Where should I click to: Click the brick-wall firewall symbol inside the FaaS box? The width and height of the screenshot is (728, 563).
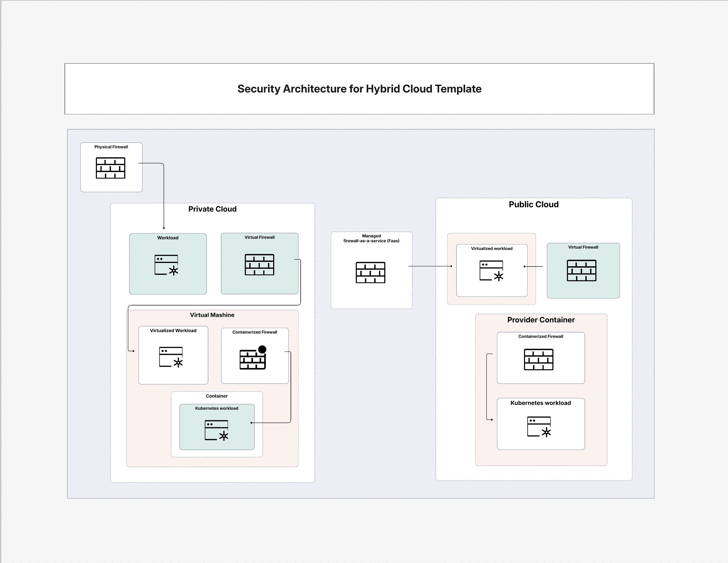coord(371,273)
